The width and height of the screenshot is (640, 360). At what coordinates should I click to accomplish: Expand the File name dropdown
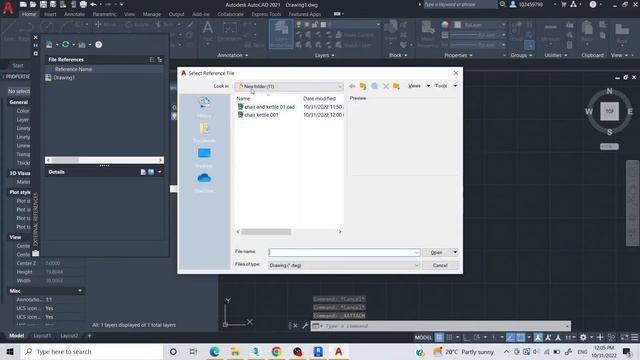point(416,253)
